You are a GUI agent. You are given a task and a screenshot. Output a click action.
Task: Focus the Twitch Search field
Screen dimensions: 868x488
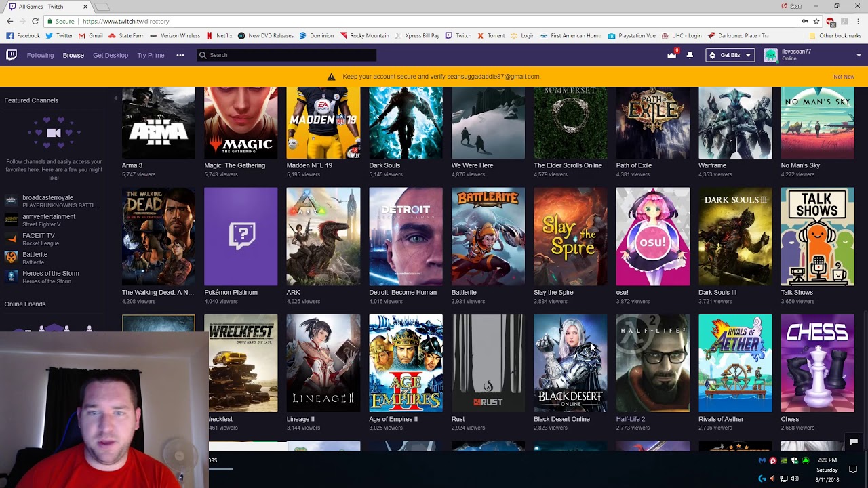286,55
